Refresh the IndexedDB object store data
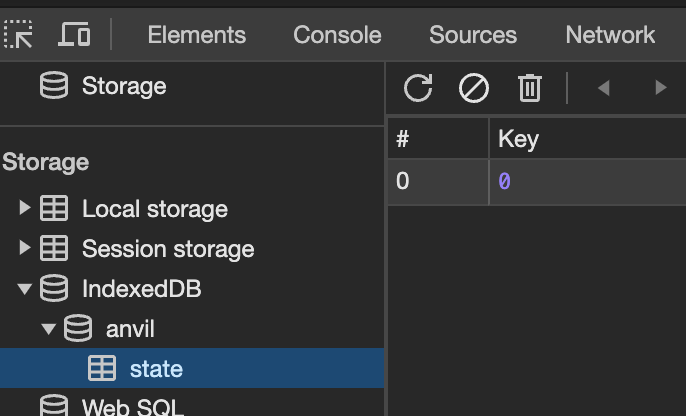This screenshot has width=686, height=416. pos(418,88)
